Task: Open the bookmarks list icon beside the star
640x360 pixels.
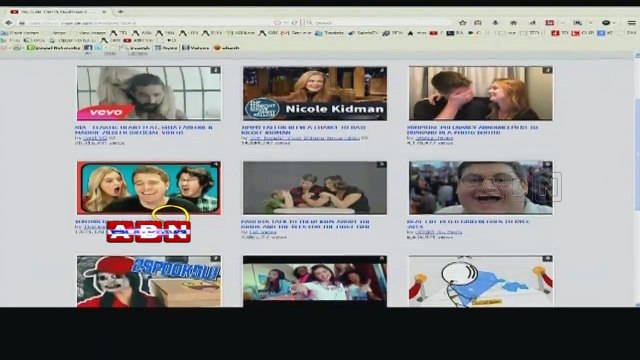Action: click(478, 23)
